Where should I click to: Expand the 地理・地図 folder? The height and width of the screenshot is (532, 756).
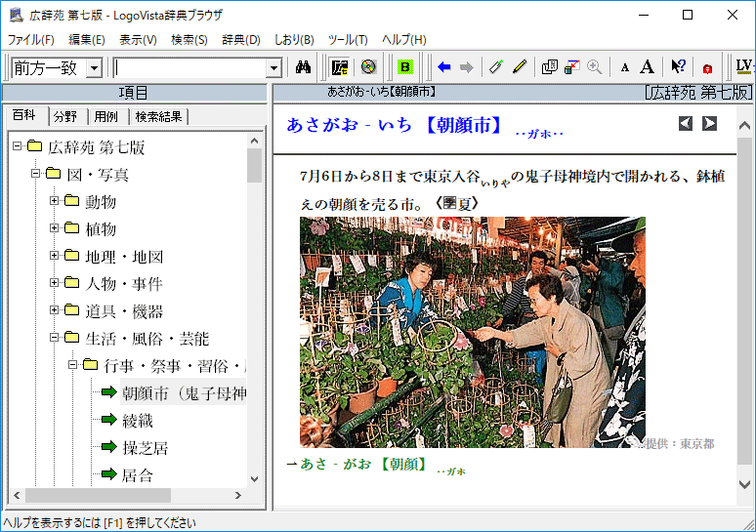point(54,255)
